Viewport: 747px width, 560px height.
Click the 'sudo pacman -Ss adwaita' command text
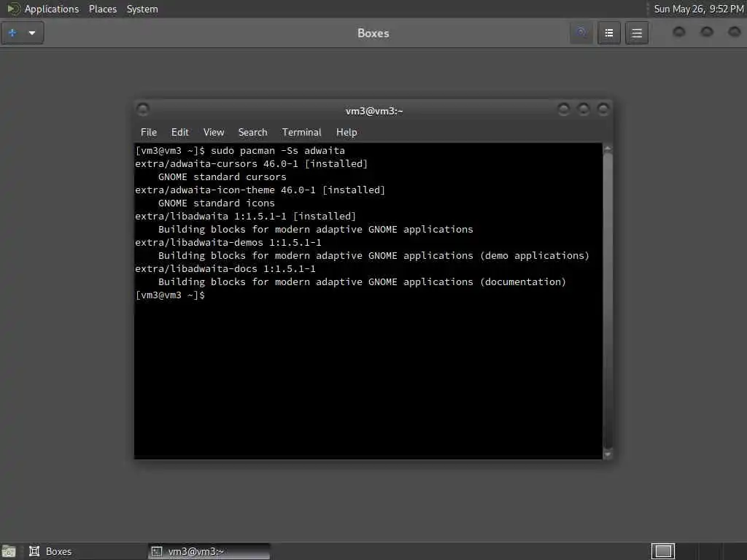click(x=278, y=150)
